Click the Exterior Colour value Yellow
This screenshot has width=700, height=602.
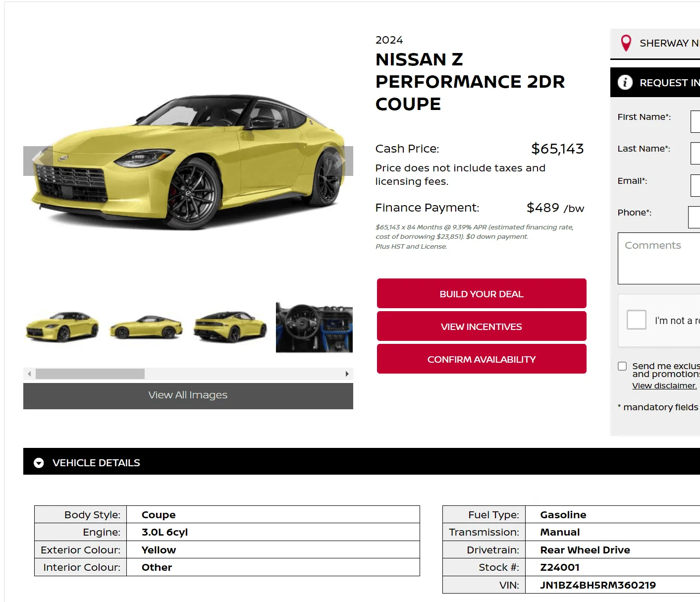coord(159,550)
